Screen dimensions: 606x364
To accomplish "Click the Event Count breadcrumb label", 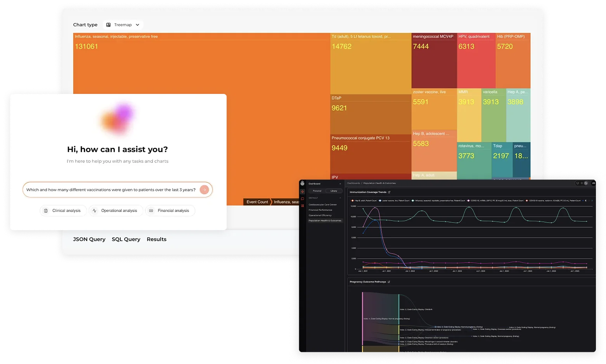I will coord(257,202).
